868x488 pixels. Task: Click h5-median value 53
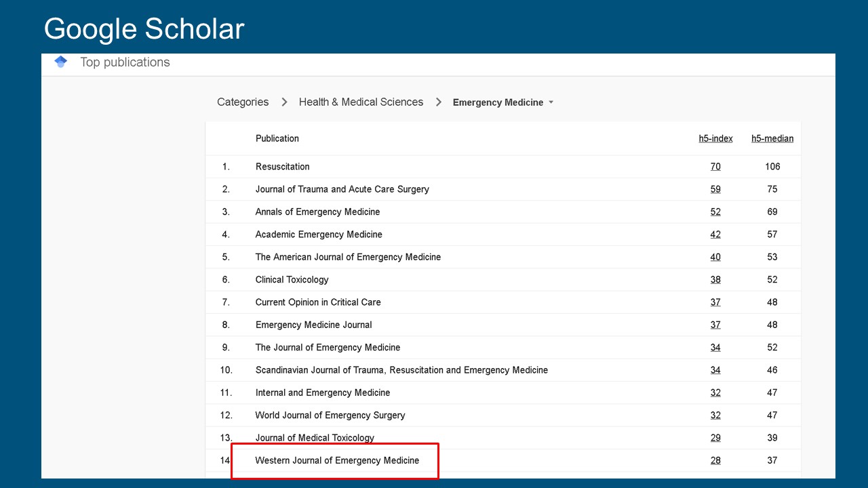(772, 257)
